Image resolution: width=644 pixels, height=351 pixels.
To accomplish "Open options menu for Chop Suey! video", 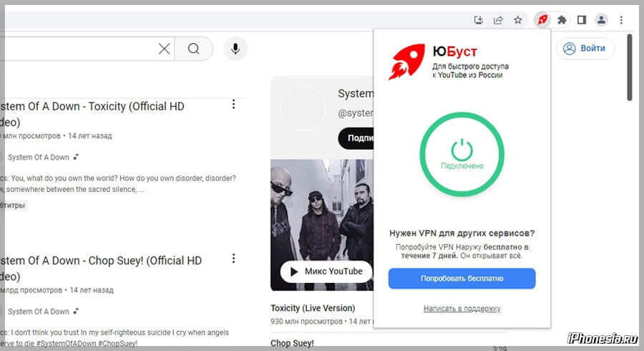I will (233, 259).
